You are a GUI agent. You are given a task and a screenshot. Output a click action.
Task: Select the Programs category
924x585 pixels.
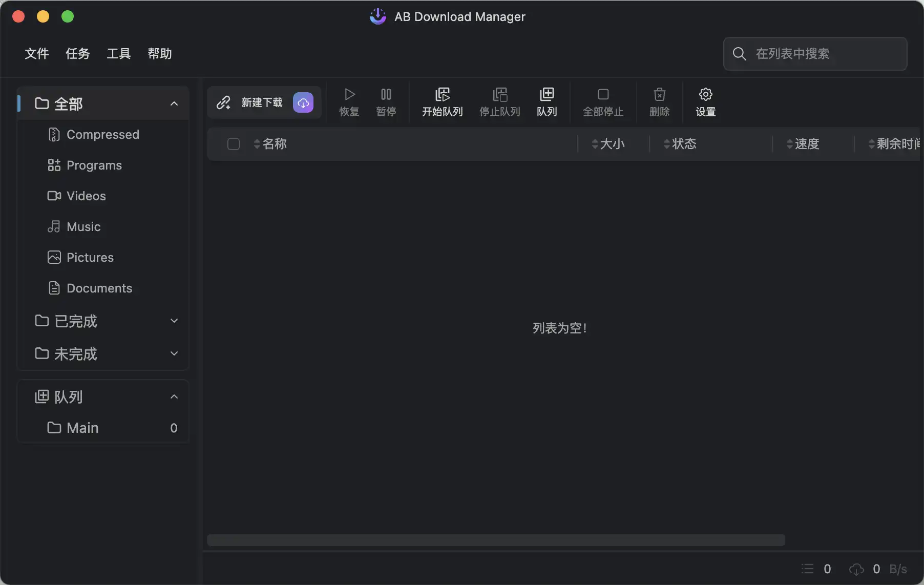(103, 165)
